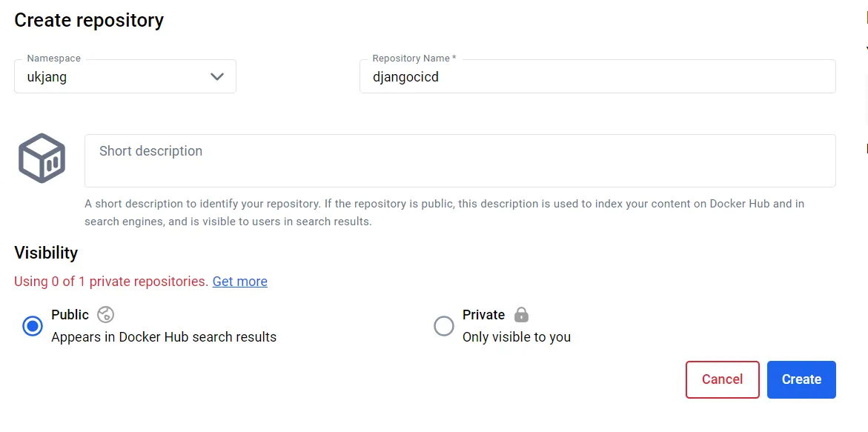Click the Public label text

tap(70, 315)
